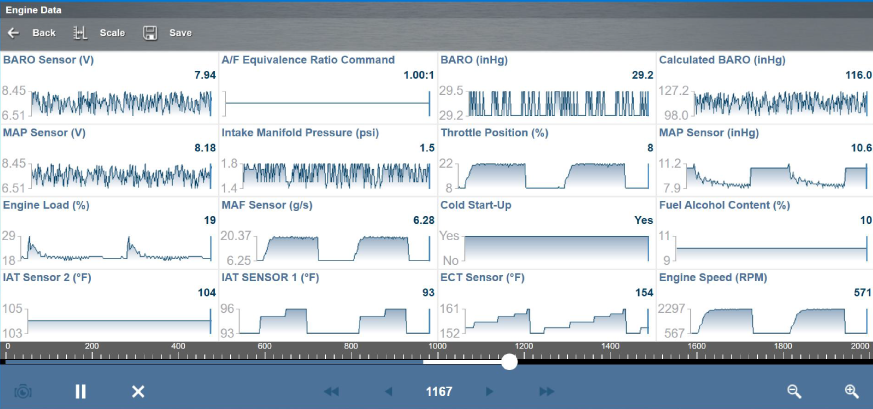Click the Save floppy disk icon

150,33
